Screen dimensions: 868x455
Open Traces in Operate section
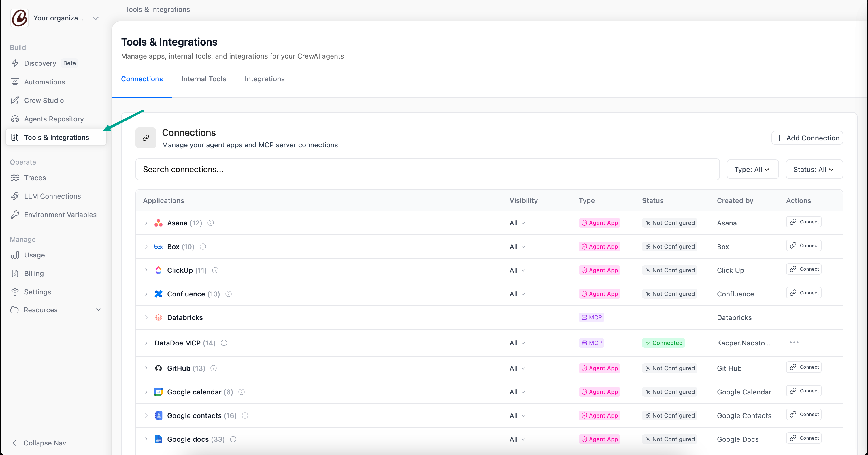(35, 178)
